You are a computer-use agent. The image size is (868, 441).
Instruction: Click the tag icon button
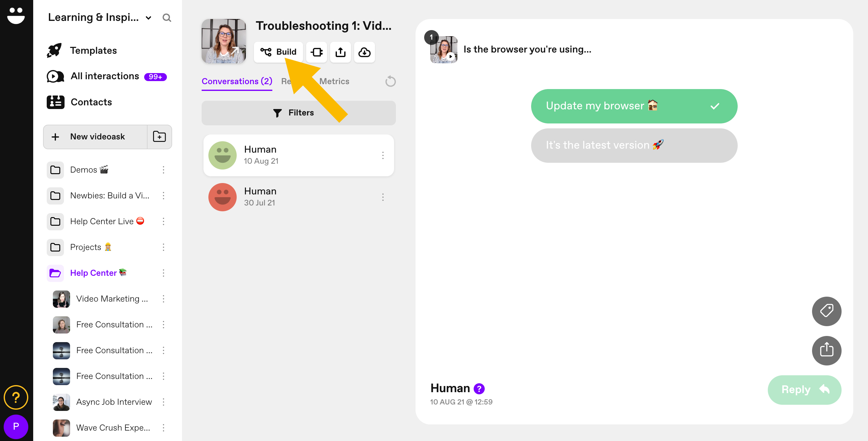(x=826, y=311)
